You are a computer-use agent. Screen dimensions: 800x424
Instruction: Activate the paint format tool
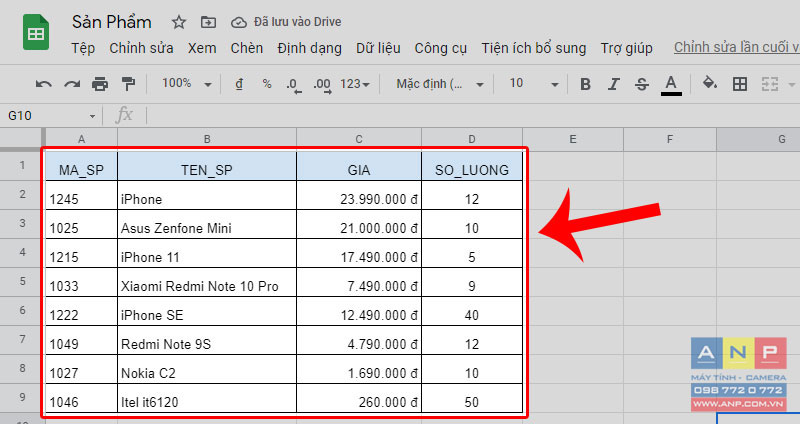[x=128, y=84]
